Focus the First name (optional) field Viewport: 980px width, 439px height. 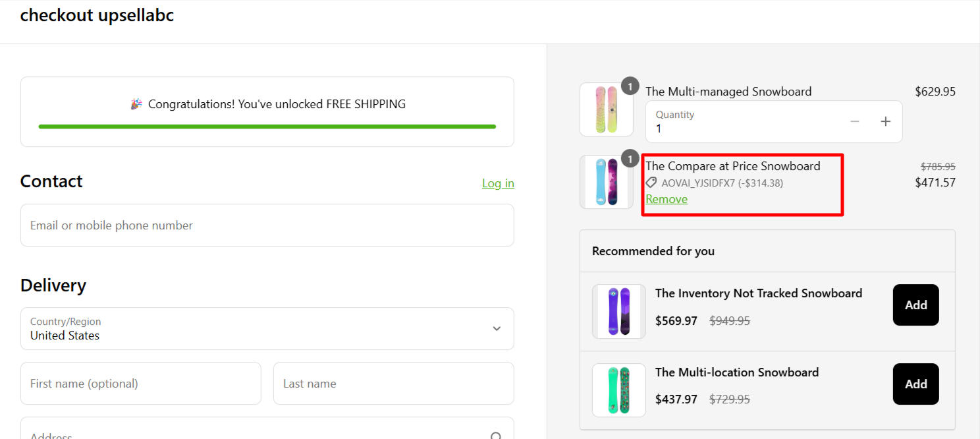tap(140, 384)
